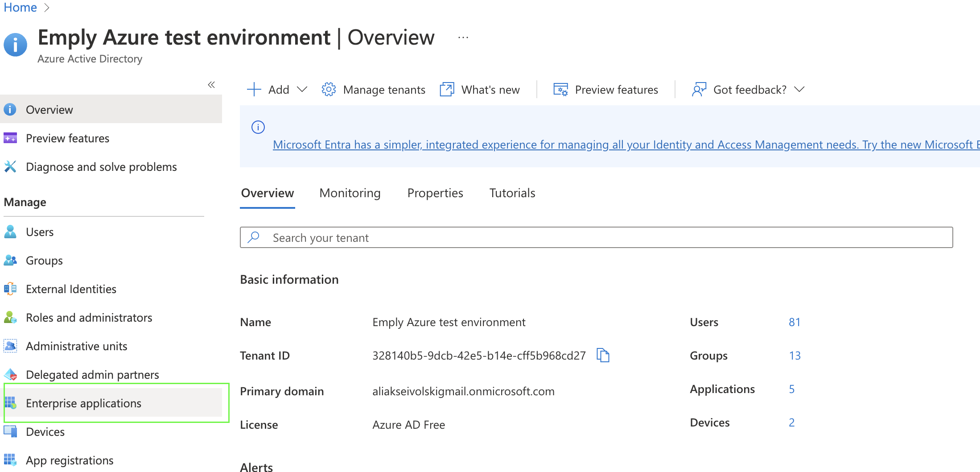Select Users in the sidebar
The width and height of the screenshot is (980, 472).
pos(40,232)
